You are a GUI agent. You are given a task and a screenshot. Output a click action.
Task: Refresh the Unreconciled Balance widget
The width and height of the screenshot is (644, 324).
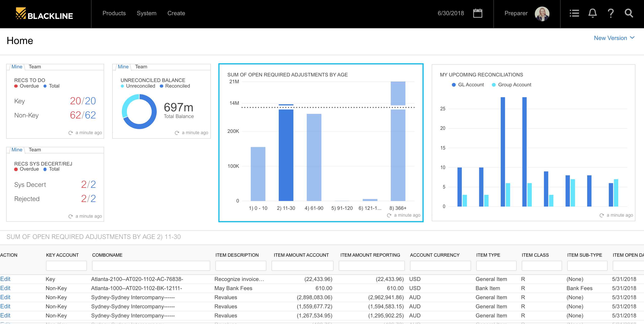pyautogui.click(x=176, y=132)
